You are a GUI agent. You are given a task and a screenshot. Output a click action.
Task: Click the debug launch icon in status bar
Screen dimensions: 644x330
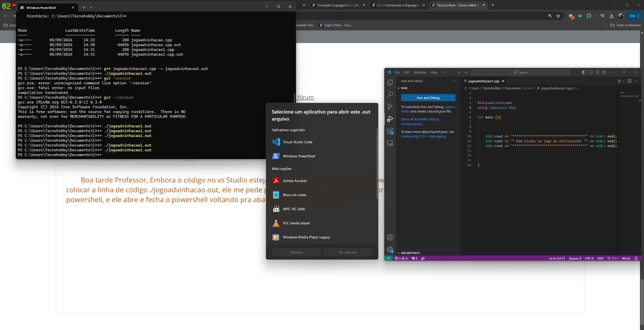tap(423, 258)
